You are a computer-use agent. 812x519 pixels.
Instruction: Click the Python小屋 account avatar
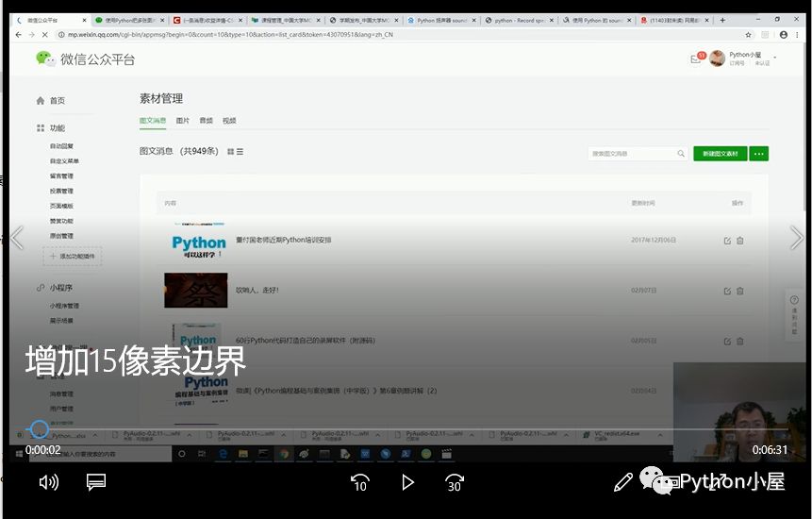(718, 58)
